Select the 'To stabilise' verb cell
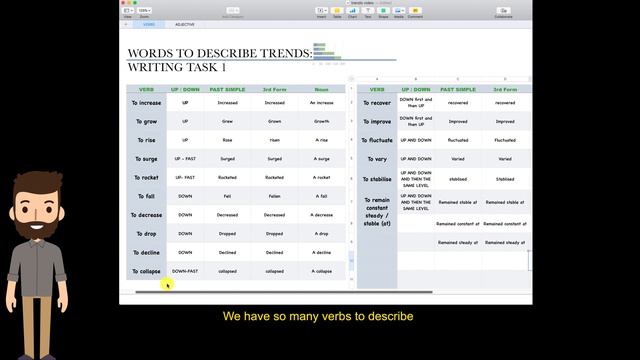Image resolution: width=640 pixels, height=360 pixels. [x=377, y=179]
